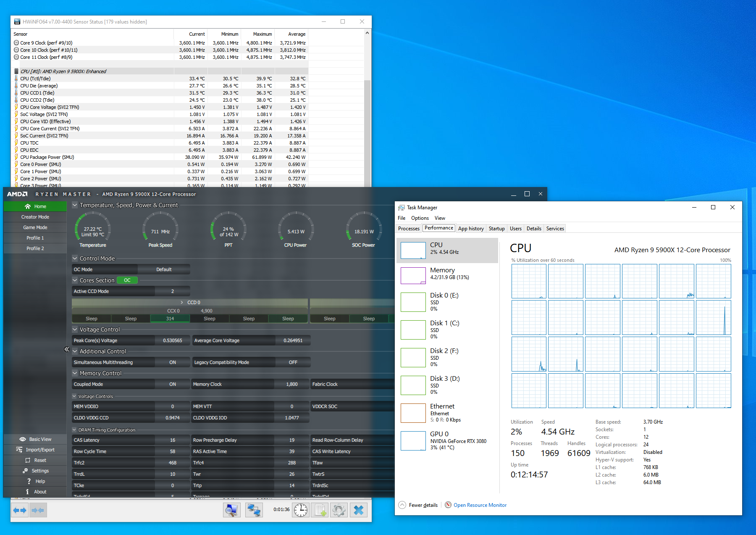Select Creator Mode in Ryzen Master
Screen dimensions: 756x535
[x=35, y=217]
